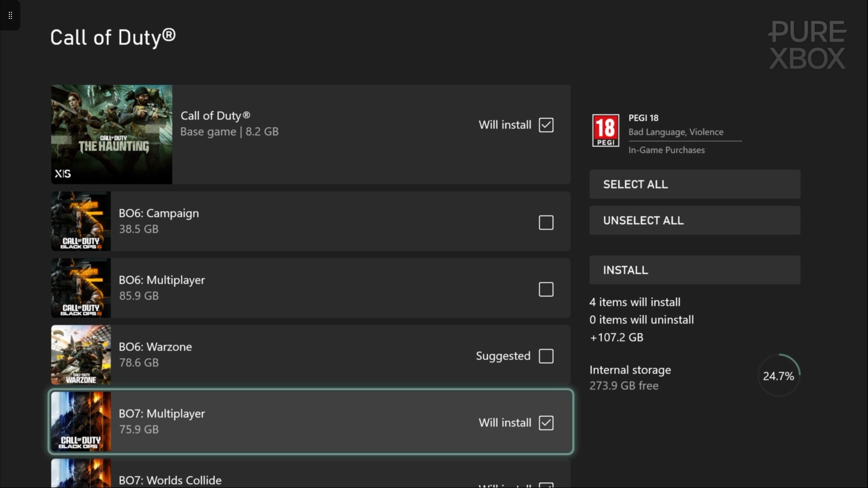Click the BO6: Campaign cover art
Screen dimensions: 868x488
tap(81, 221)
